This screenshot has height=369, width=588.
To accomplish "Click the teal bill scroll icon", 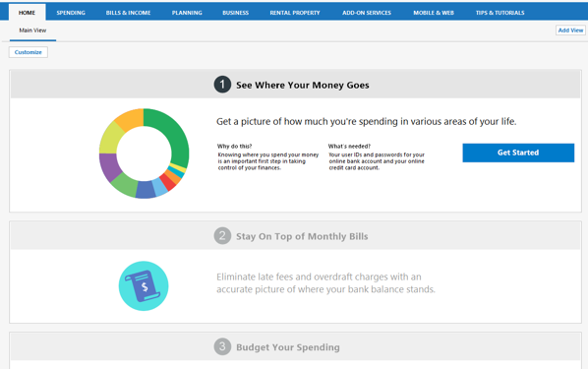I will click(x=144, y=286).
